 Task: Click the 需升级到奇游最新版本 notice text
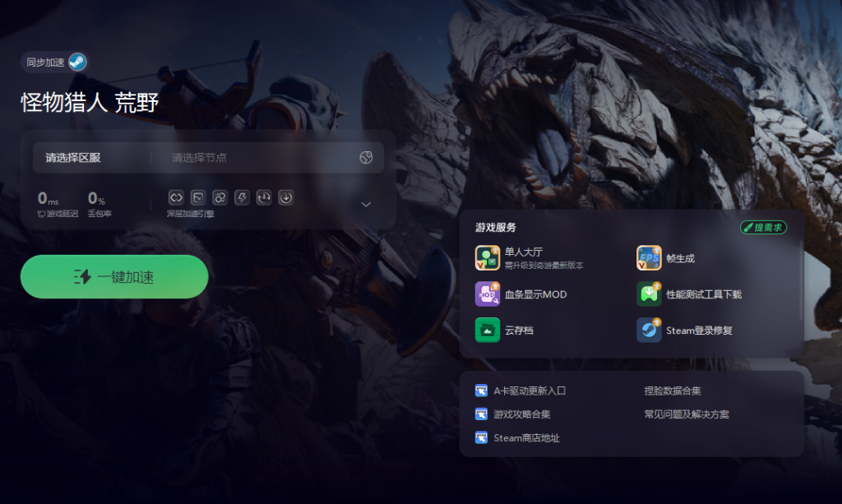pyautogui.click(x=544, y=265)
